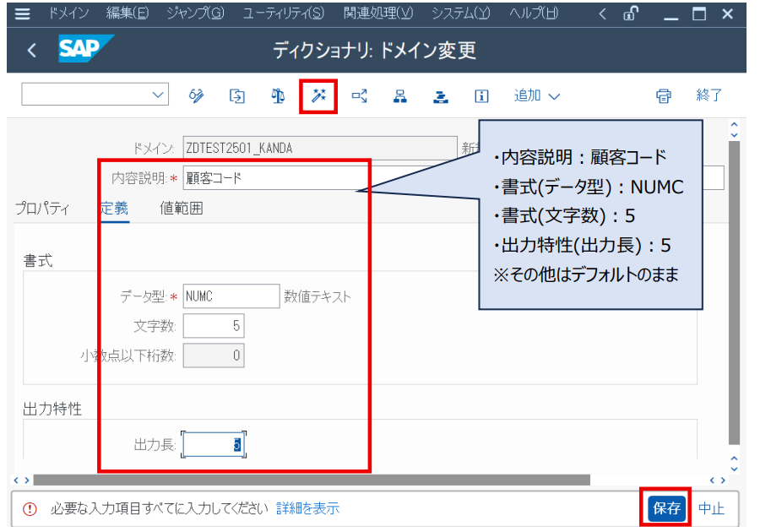Open the 関連処理(V) menu

coord(378,14)
